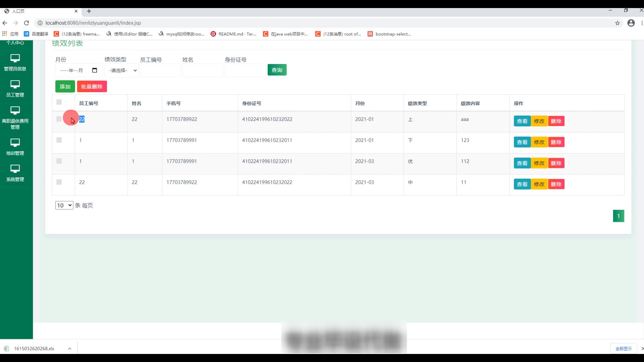Expand the 绩效类型 请选择 dropdown
Viewport: 644px width, 362px height.
pos(122,70)
